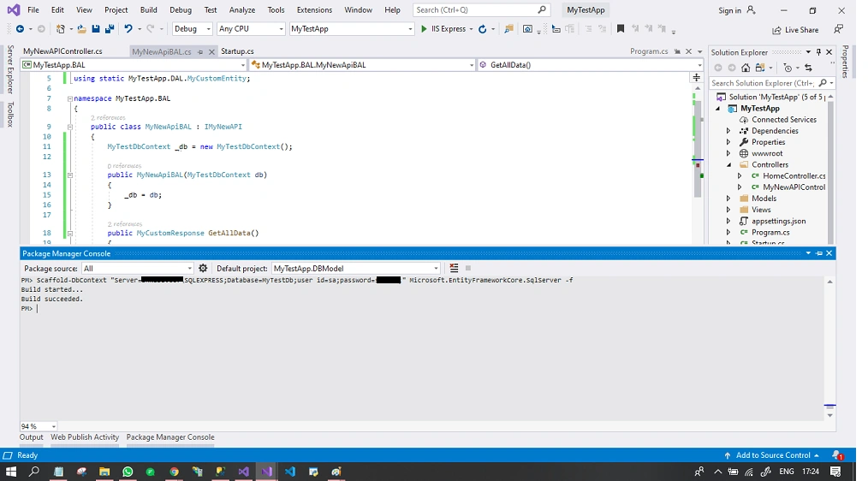The width and height of the screenshot is (868, 481).
Task: Open the Toolbox side tab
Action: (x=10, y=115)
